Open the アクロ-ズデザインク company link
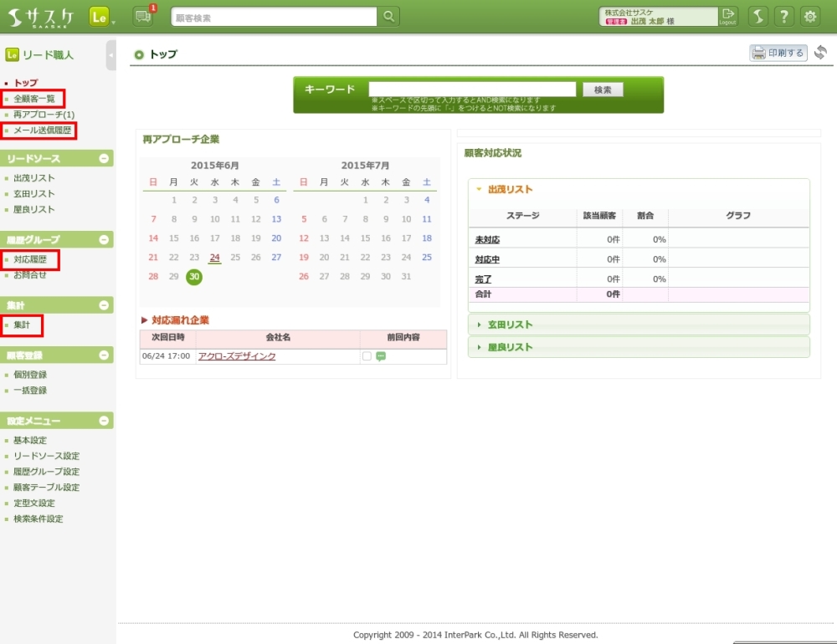 pyautogui.click(x=237, y=356)
